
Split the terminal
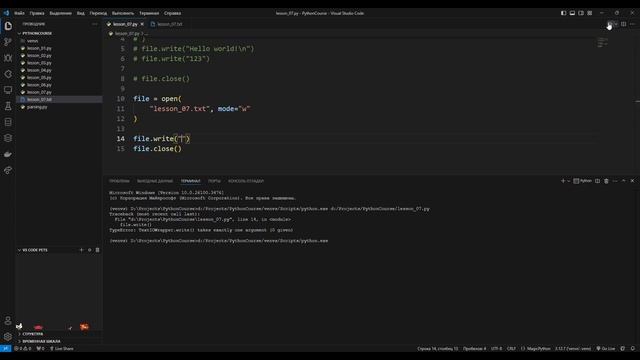click(598, 181)
